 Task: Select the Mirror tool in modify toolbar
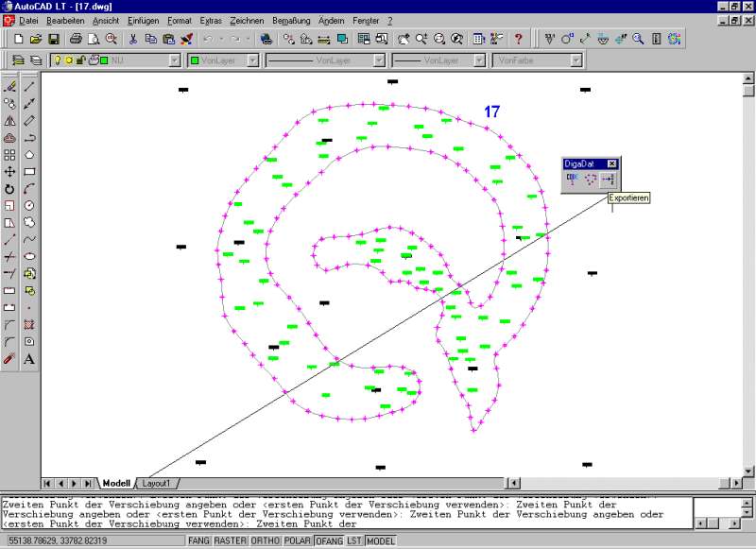pos(9,120)
